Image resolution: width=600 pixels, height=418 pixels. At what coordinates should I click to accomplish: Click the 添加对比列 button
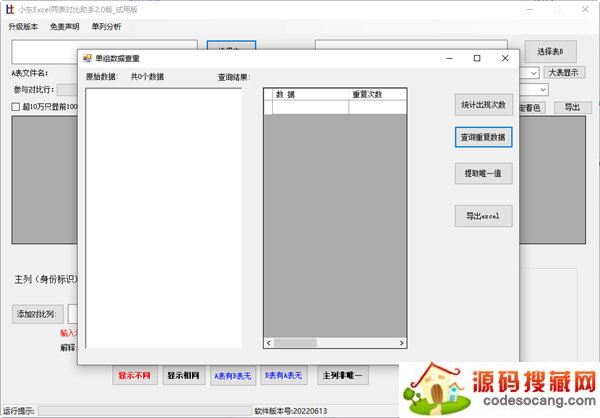[x=38, y=314]
